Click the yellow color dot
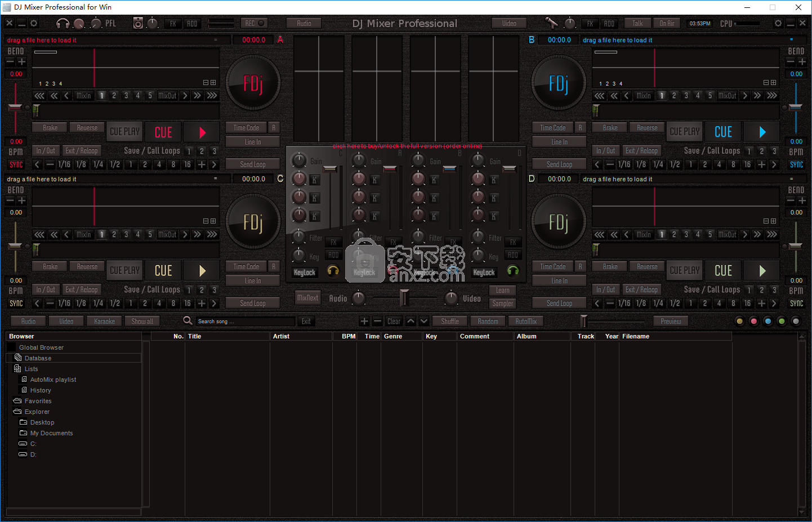This screenshot has width=812, height=522. click(740, 321)
